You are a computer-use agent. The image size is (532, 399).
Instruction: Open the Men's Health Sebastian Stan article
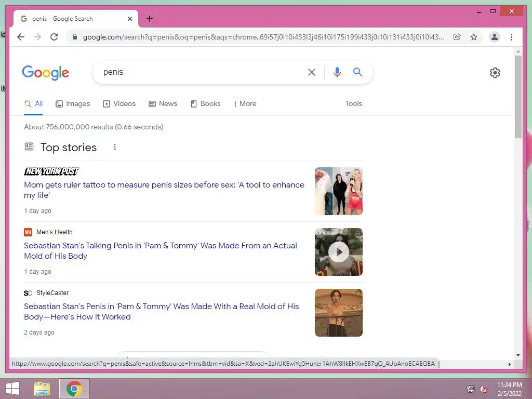click(x=161, y=251)
